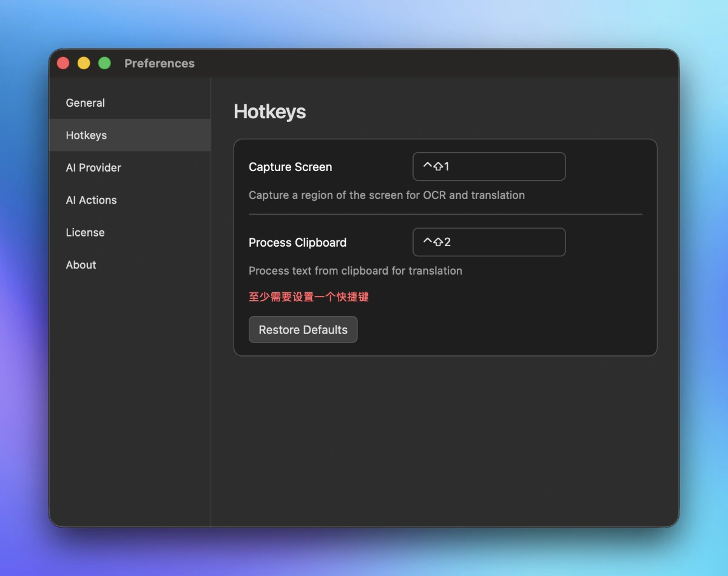Switch to the AI Provider section
The image size is (728, 576).
pos(93,168)
